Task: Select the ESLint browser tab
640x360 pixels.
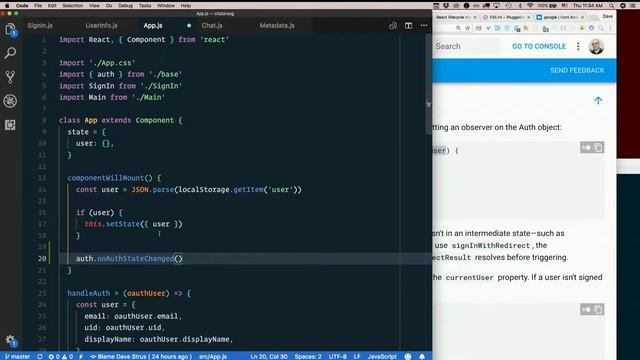Action: point(506,17)
